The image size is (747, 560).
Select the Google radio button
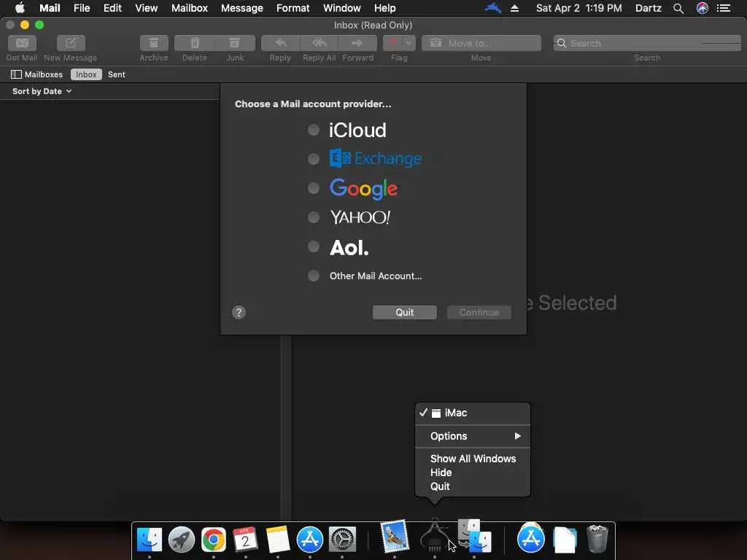(x=314, y=188)
